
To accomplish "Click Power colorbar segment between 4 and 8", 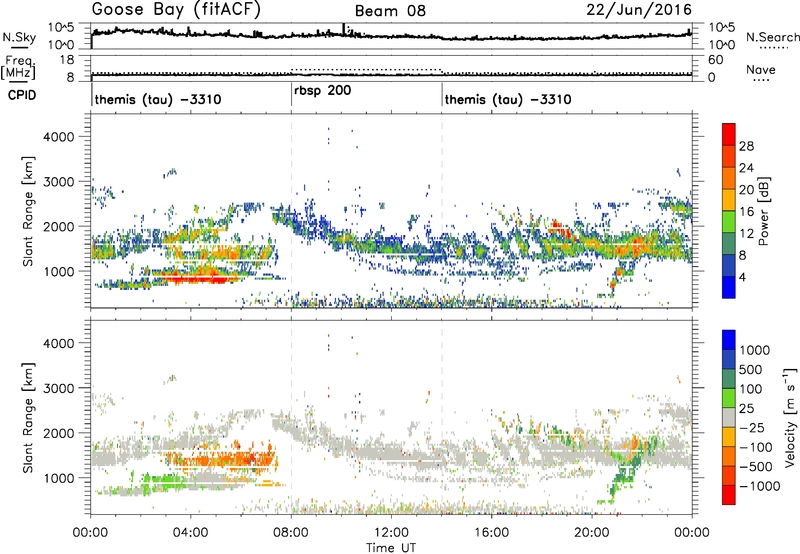I will 729,265.
